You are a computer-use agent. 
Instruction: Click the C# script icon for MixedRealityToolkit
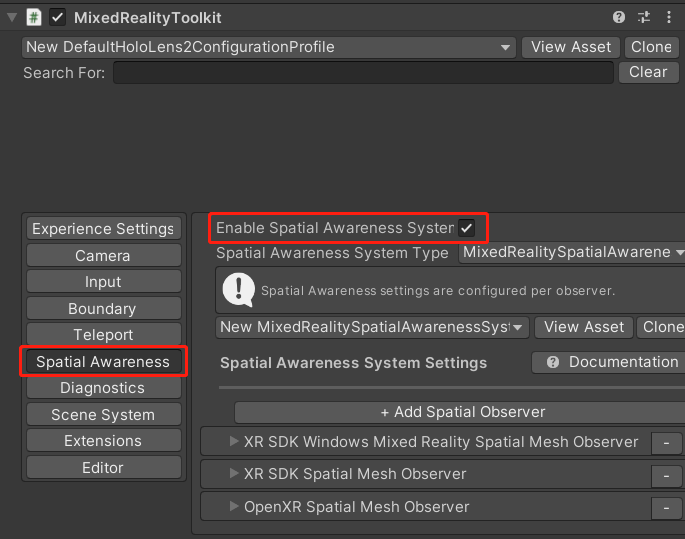click(34, 18)
